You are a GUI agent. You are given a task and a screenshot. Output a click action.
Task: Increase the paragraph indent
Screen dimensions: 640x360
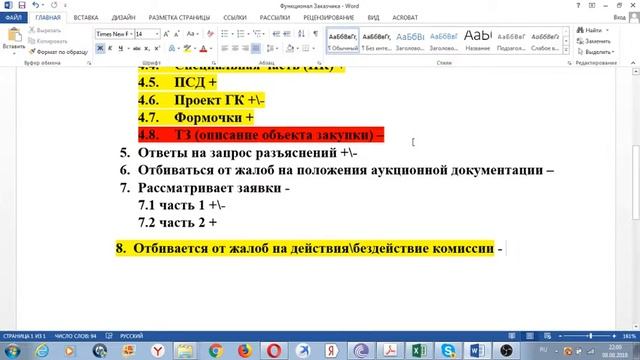tap(287, 34)
